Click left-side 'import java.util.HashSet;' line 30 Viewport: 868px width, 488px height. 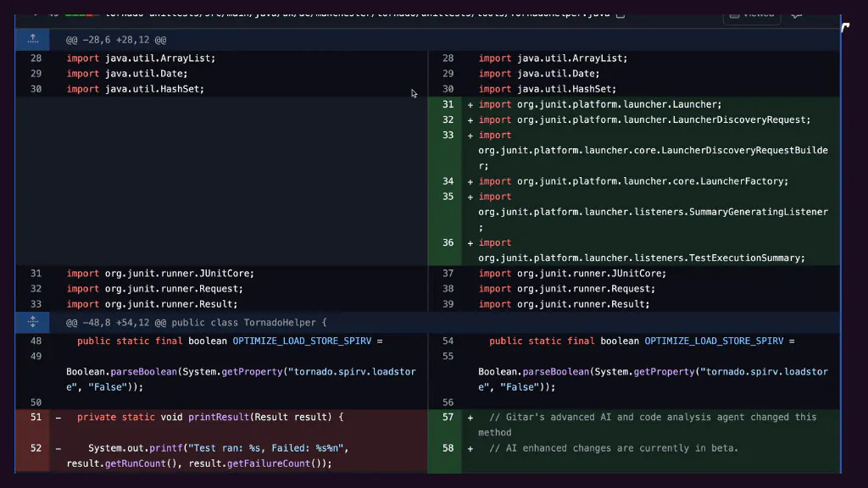[135, 89]
